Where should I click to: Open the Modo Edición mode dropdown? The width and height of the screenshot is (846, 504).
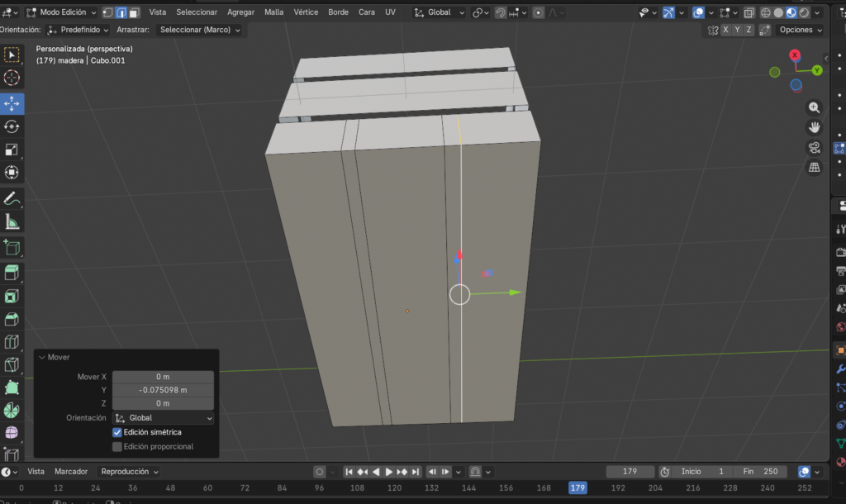pyautogui.click(x=62, y=12)
